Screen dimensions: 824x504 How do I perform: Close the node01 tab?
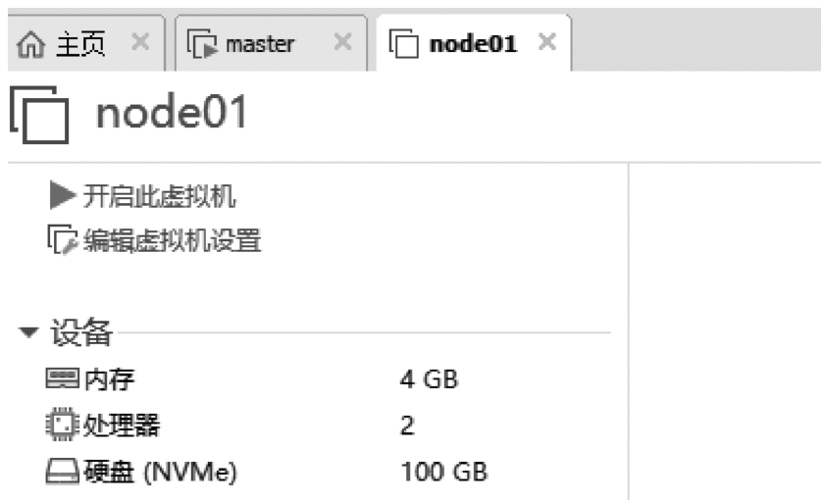(547, 44)
